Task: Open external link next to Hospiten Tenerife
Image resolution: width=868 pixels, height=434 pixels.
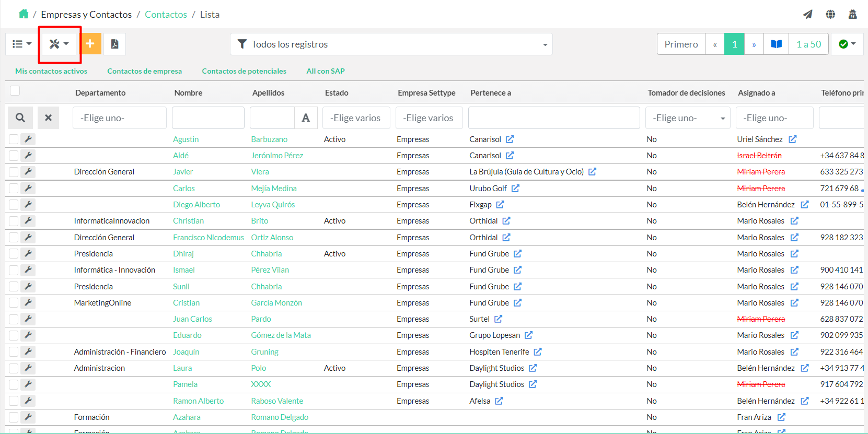Action: [538, 351]
